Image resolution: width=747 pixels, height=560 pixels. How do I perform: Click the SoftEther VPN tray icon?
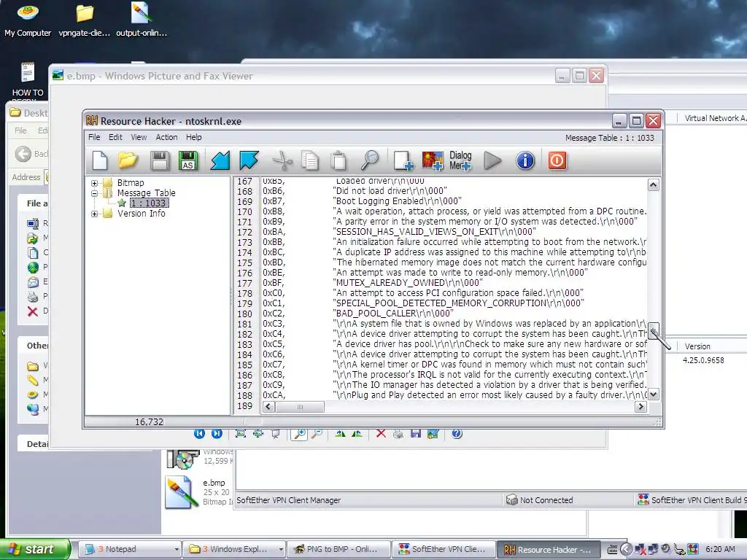(x=693, y=549)
